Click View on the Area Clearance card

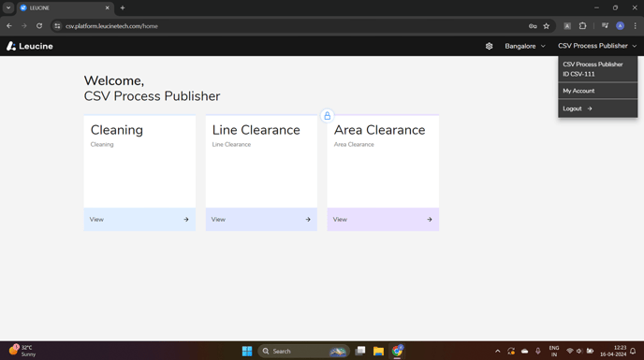(383, 219)
